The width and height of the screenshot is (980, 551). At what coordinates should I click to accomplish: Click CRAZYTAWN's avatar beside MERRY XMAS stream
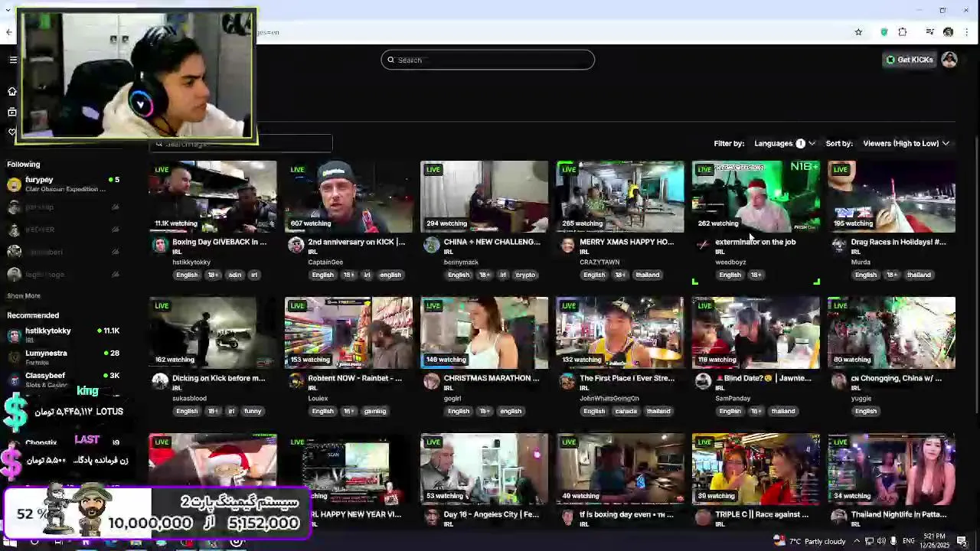pyautogui.click(x=567, y=245)
